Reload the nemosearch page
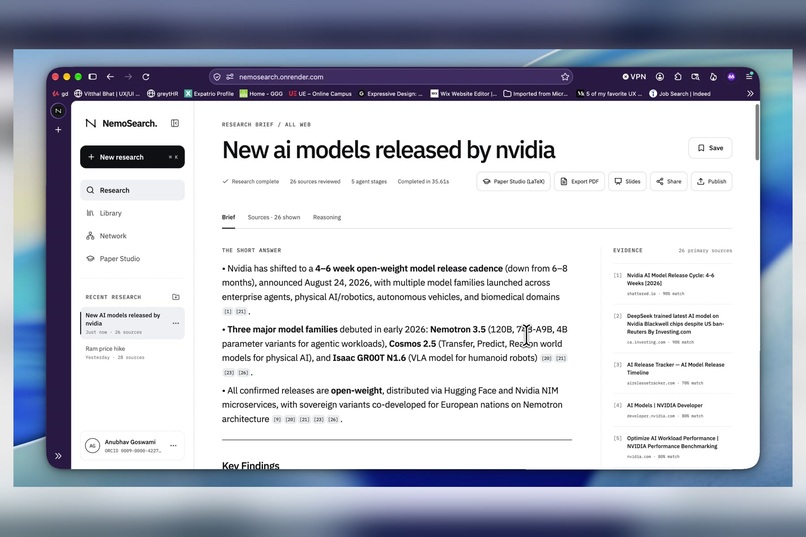Screen dimensions: 806x537 click(x=146, y=77)
